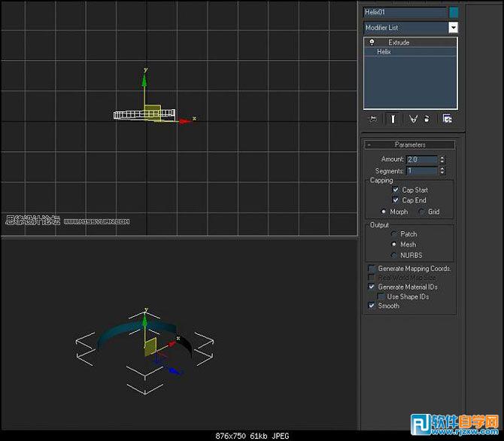Click the blue Z-axis arrow in perspective viewport
Image resolution: width=504 pixels, height=441 pixels.
174,371
